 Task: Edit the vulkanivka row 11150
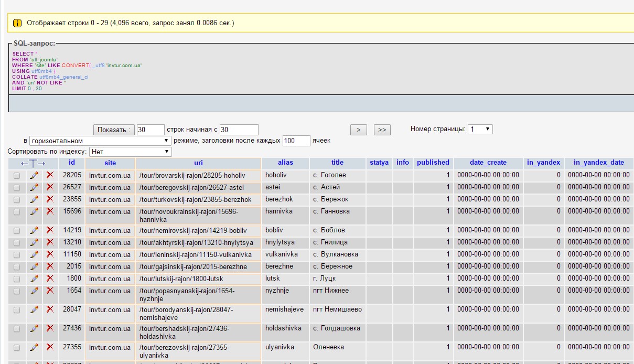coord(34,254)
